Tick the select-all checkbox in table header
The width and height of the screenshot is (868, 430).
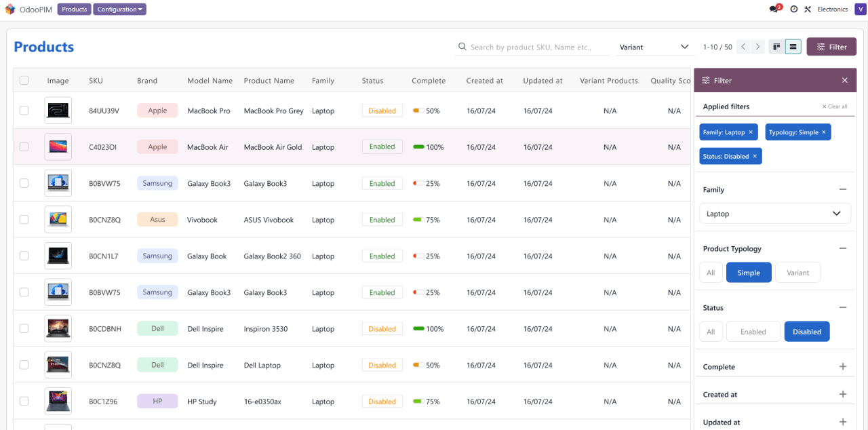coord(24,81)
